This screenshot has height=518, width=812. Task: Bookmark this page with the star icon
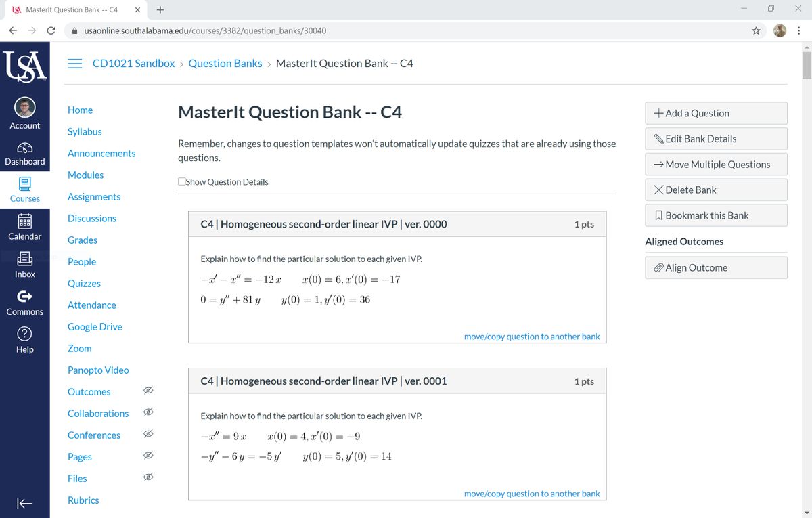click(x=756, y=30)
